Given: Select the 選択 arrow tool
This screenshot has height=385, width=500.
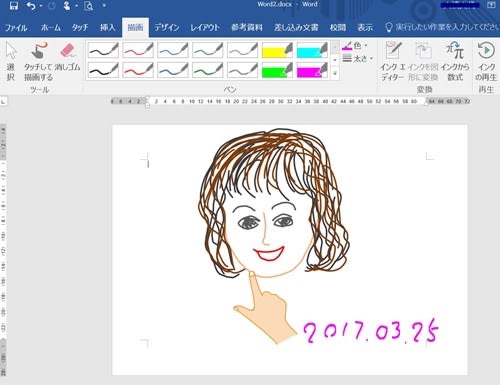Looking at the screenshot, I should (11, 62).
